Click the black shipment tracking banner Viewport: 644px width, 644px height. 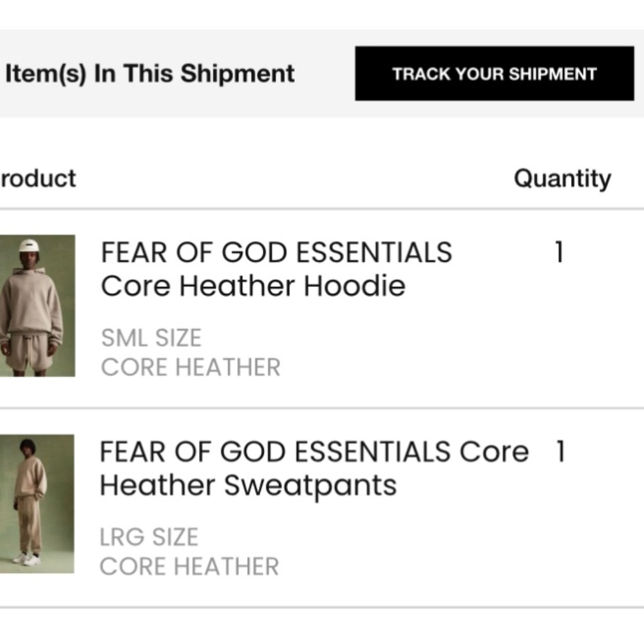[x=493, y=73]
